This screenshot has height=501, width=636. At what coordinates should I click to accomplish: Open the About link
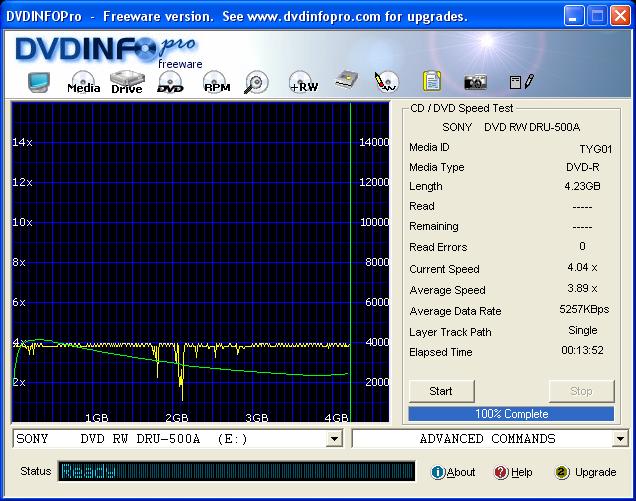tap(461, 472)
